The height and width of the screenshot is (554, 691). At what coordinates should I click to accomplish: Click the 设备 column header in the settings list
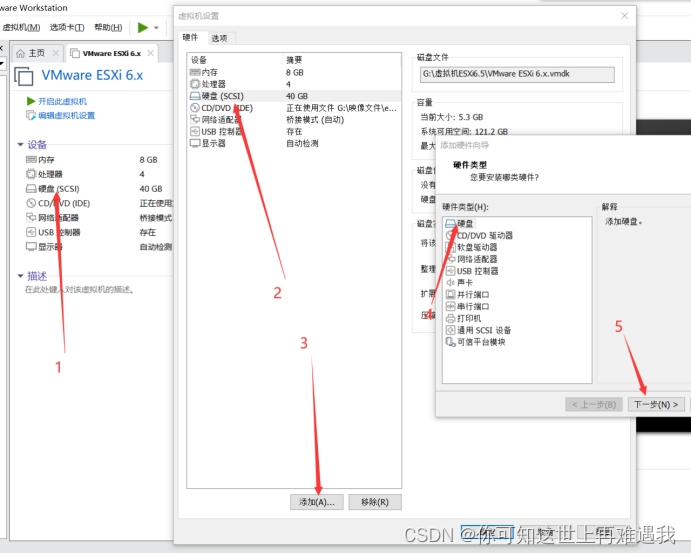235,60
